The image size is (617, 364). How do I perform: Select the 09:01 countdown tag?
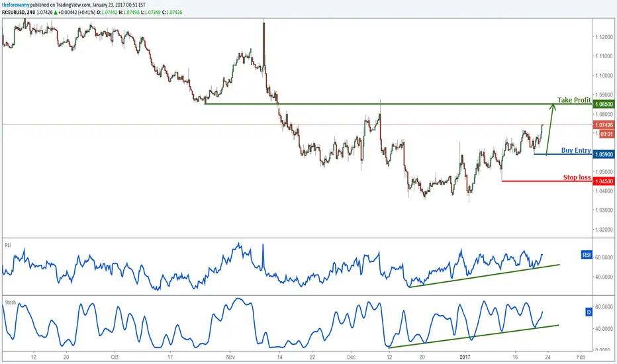[607, 134]
